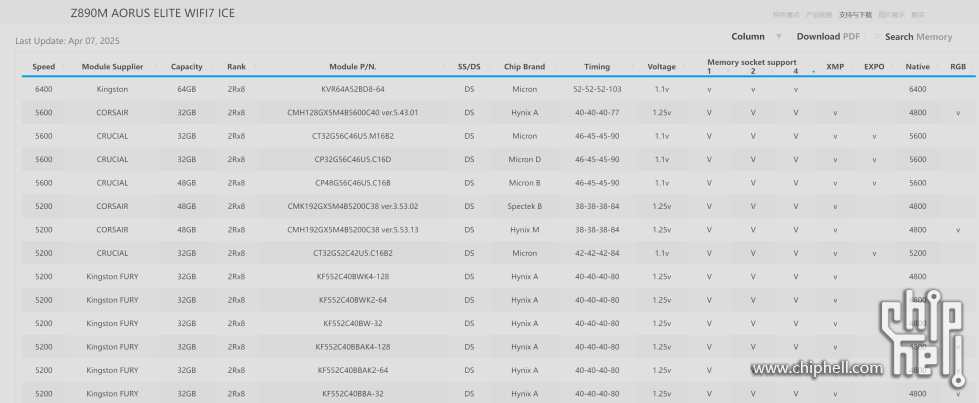Sort by EXPO column header

874,67
